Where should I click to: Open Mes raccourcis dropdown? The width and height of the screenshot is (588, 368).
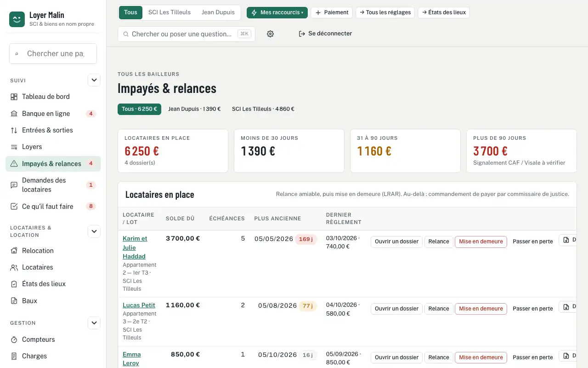[277, 12]
